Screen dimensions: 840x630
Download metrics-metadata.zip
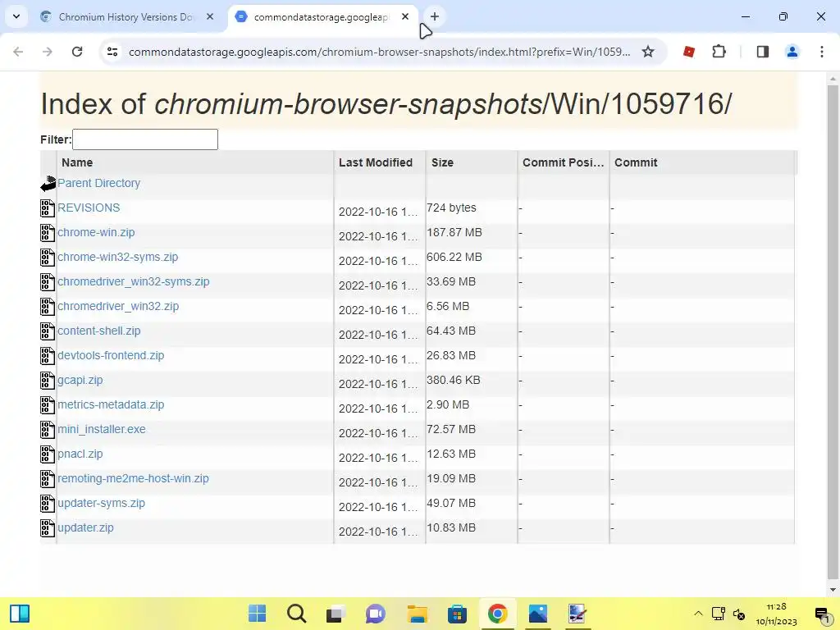(x=111, y=405)
